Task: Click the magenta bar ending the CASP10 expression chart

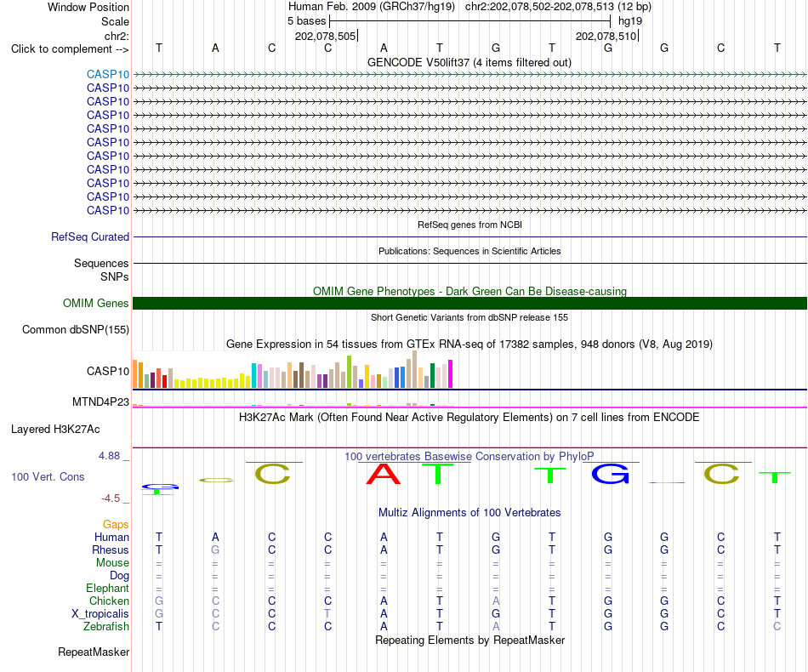Action: [451, 374]
